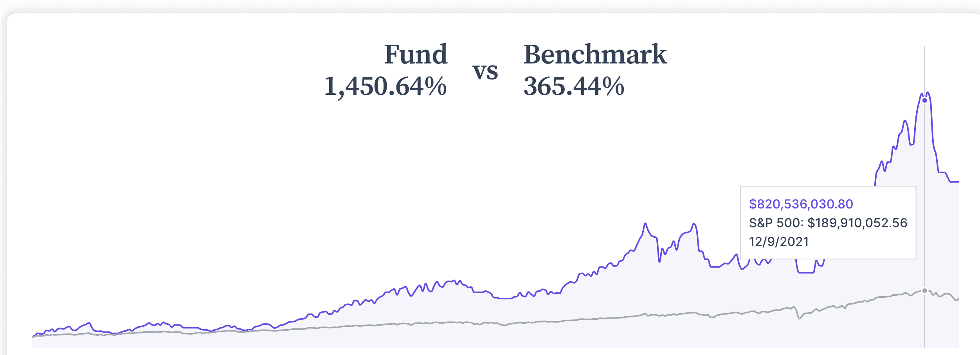Screen dimensions: 980x355
Task: Select the Benchmark heading text
Action: pyautogui.click(x=595, y=54)
